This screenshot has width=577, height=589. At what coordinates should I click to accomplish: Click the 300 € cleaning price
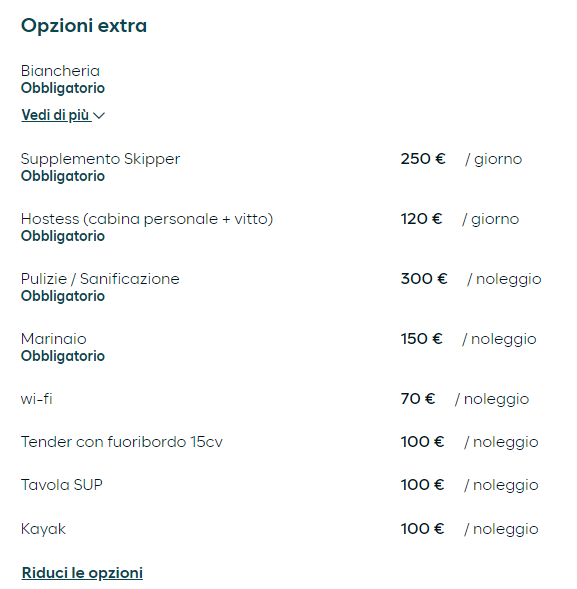[x=424, y=279]
